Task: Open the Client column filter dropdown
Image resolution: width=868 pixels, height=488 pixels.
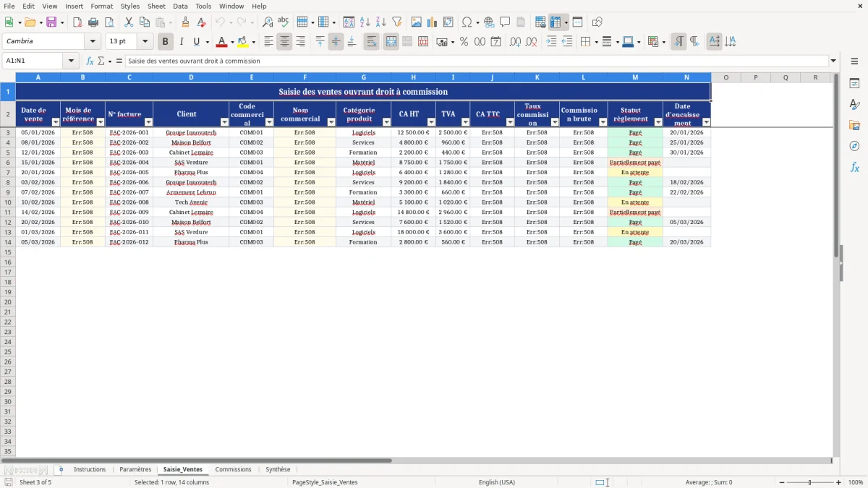Action: (x=224, y=122)
